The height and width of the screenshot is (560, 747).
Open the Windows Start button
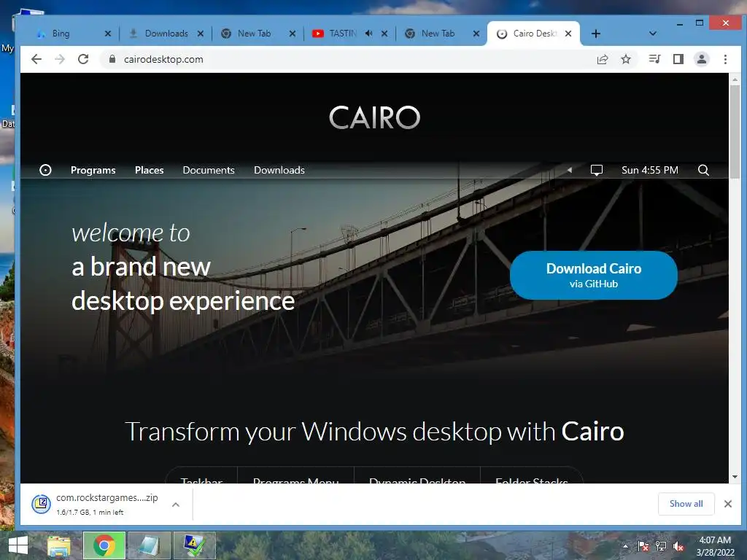point(18,545)
